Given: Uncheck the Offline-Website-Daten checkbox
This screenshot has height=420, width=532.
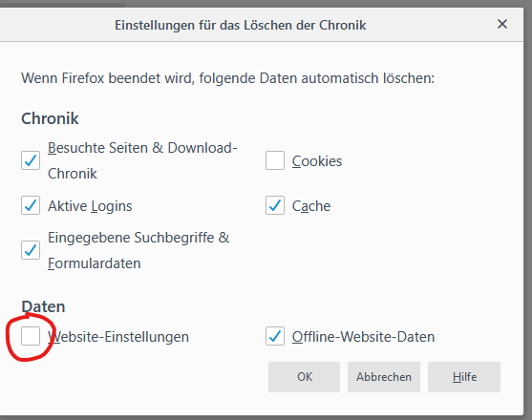Looking at the screenshot, I should point(275,336).
